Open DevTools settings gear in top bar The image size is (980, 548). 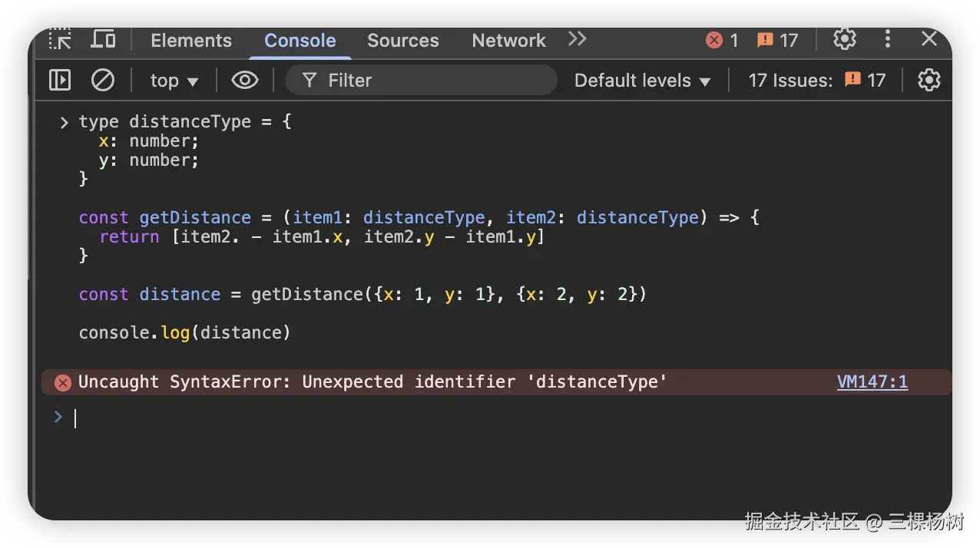pyautogui.click(x=844, y=39)
